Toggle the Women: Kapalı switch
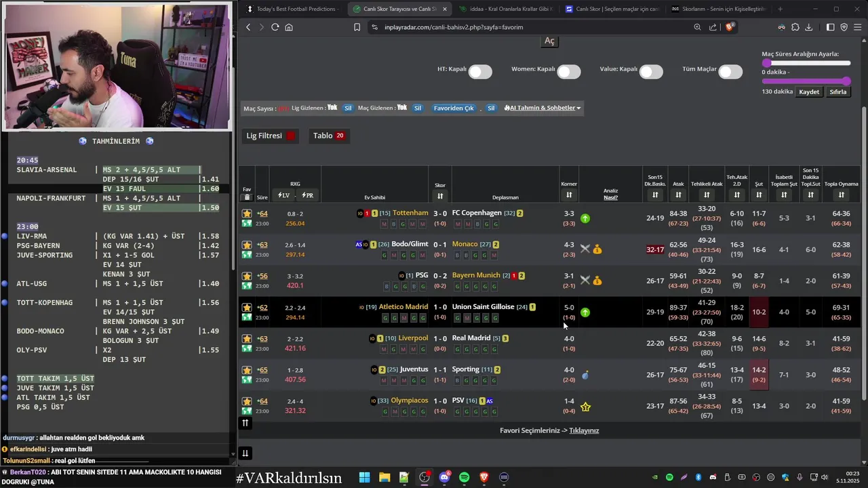The height and width of the screenshot is (488, 868). pyautogui.click(x=569, y=72)
